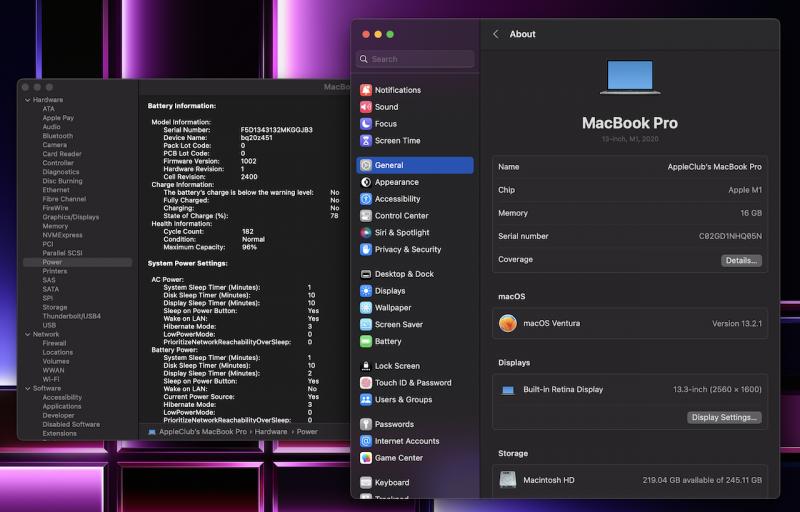Focus the System Settings search field
This screenshot has width=800, height=512.
(x=415, y=59)
